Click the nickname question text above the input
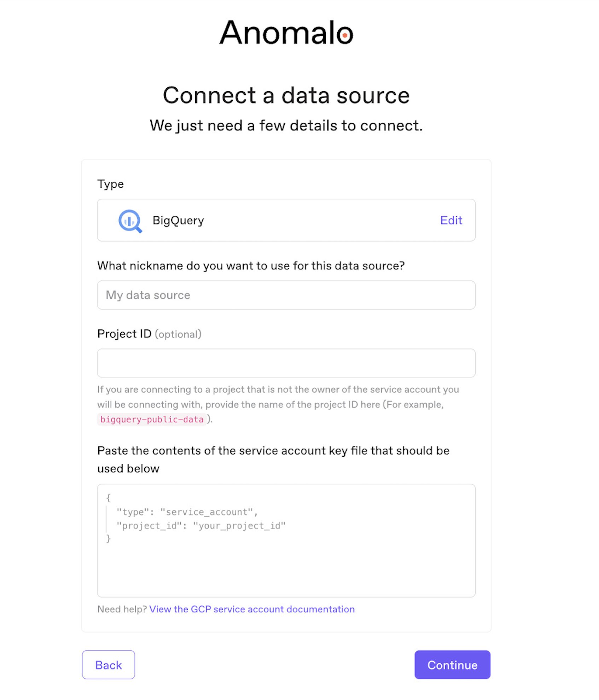599x700 pixels. (251, 266)
